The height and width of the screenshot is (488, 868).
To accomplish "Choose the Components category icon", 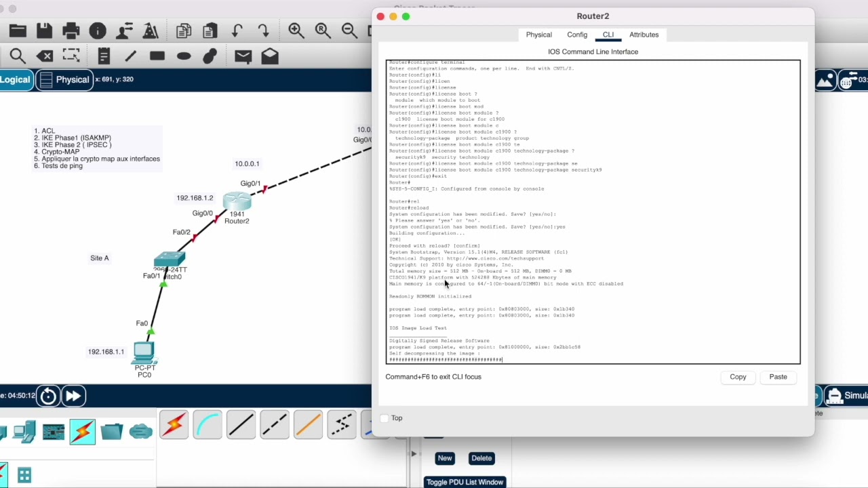I will coord(54,431).
